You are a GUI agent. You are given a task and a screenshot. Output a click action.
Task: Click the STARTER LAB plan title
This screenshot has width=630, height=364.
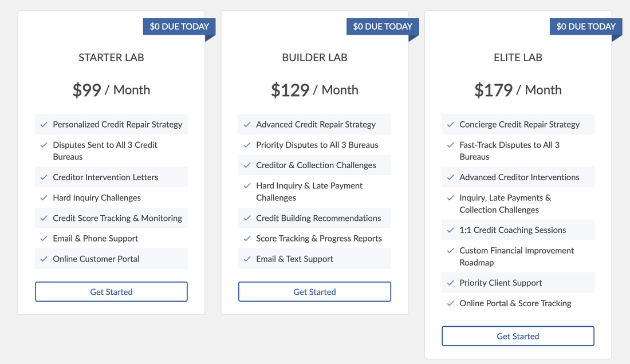point(111,57)
